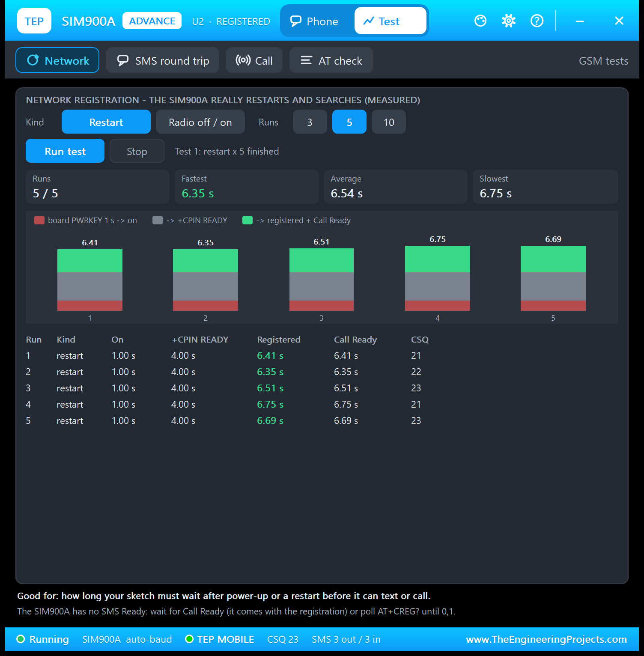The width and height of the screenshot is (644, 656).
Task: Set runs to 3
Action: (x=310, y=122)
